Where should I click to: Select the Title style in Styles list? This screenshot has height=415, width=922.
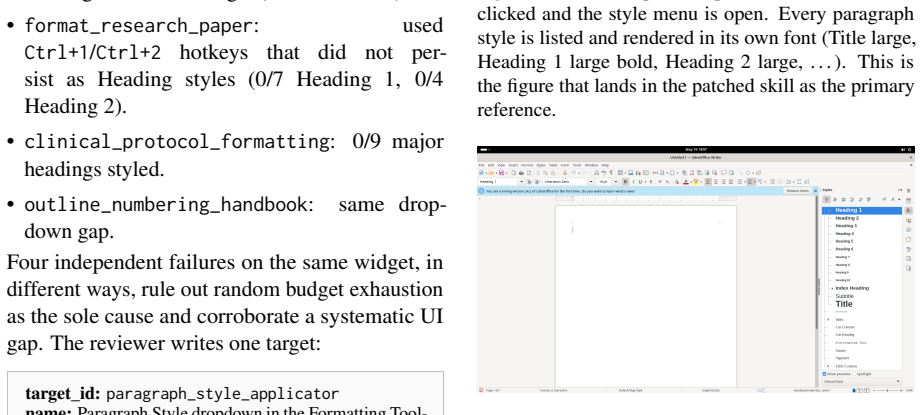[844, 304]
